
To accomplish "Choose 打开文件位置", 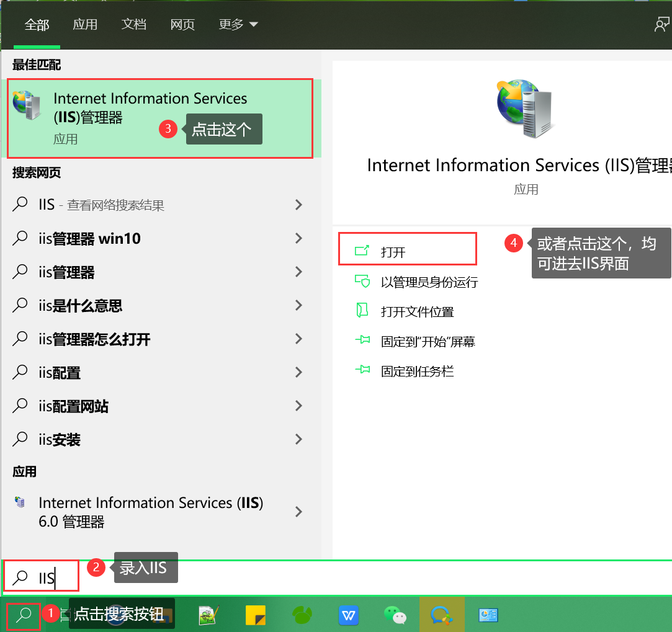I will 418,311.
